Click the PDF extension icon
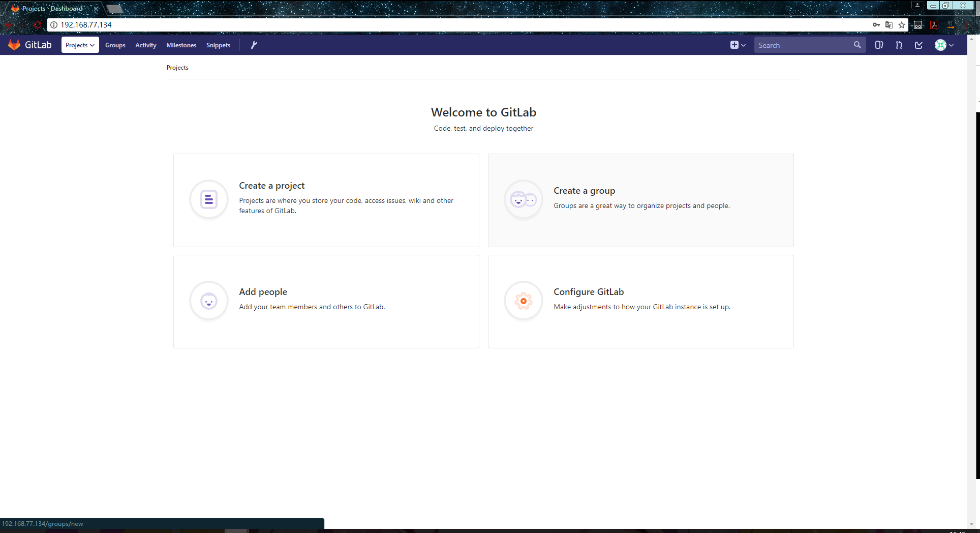This screenshot has height=533, width=980. [934, 24]
